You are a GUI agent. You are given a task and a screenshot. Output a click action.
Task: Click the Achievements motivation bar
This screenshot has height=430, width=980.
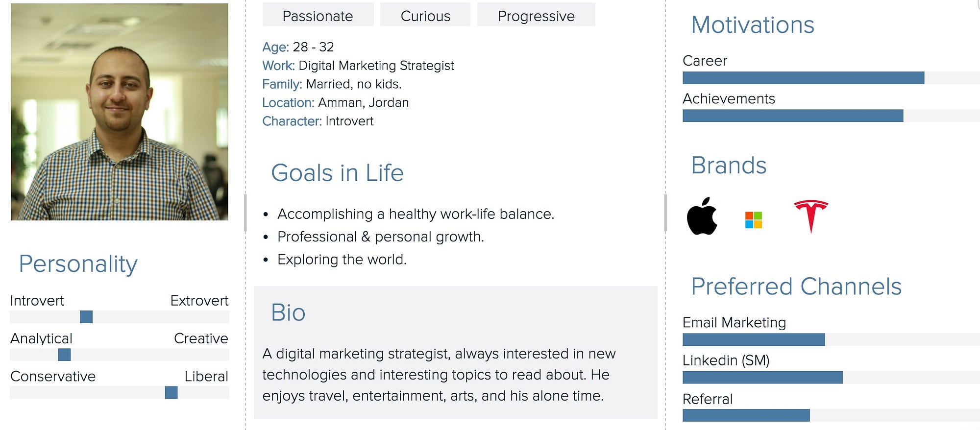831,116
